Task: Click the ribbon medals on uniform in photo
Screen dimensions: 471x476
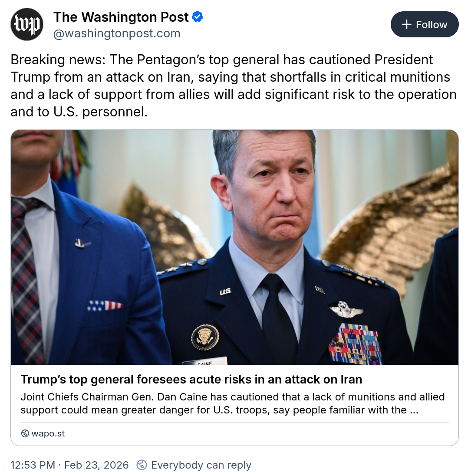Action: [355, 344]
